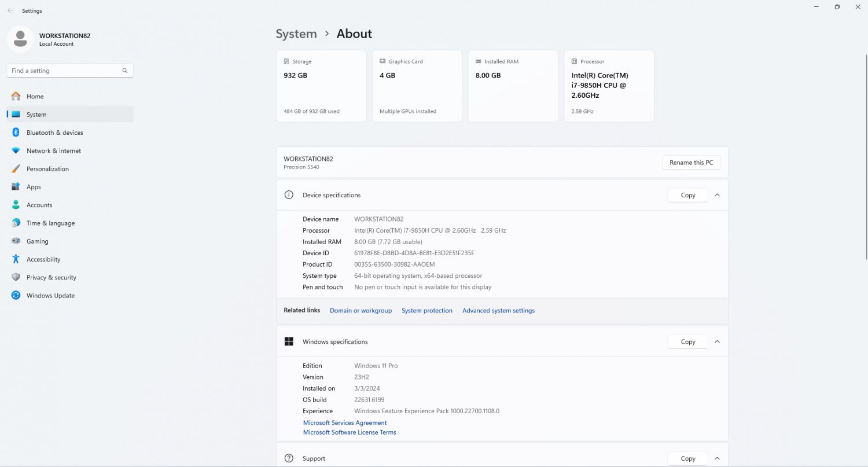Open the Graphics Card 4 GB card
Image resolution: width=868 pixels, height=467 pixels.
click(417, 86)
